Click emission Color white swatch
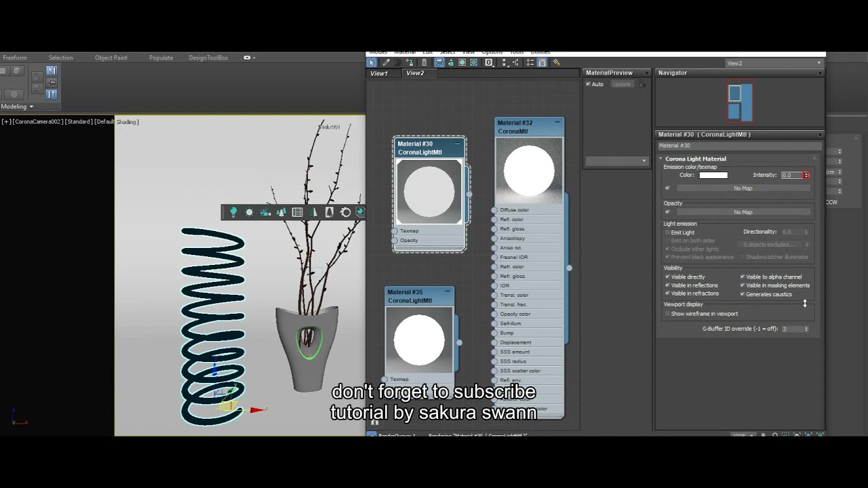The image size is (868, 488). tap(713, 175)
